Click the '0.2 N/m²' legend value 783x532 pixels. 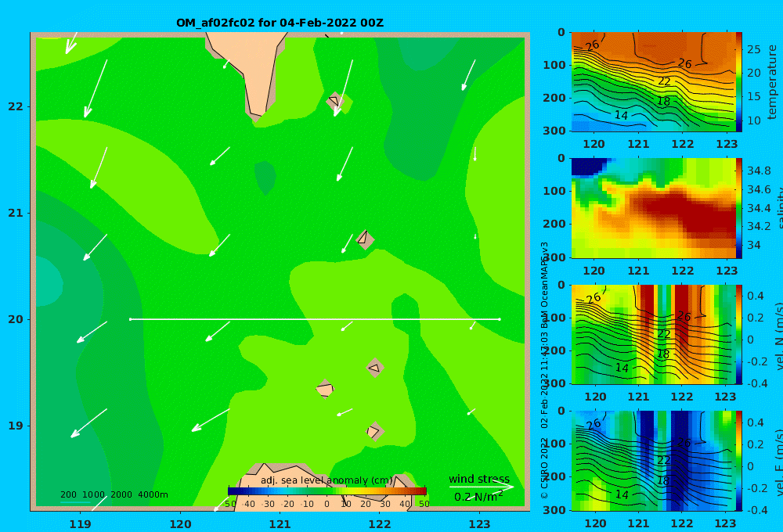click(478, 497)
